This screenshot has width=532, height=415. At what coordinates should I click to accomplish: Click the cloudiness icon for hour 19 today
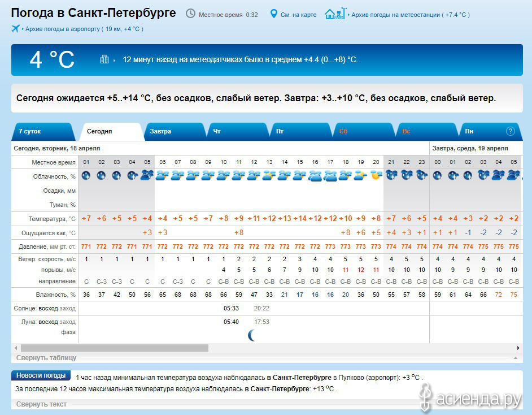360,176
